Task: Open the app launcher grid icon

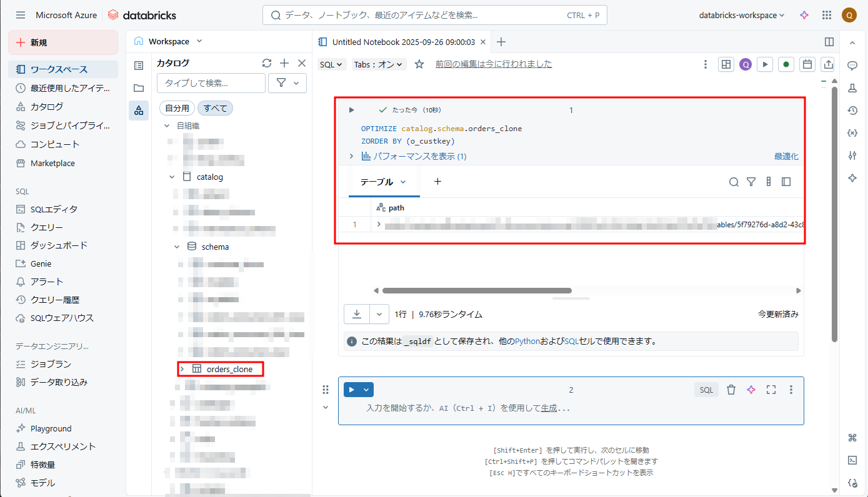Action: [x=827, y=15]
